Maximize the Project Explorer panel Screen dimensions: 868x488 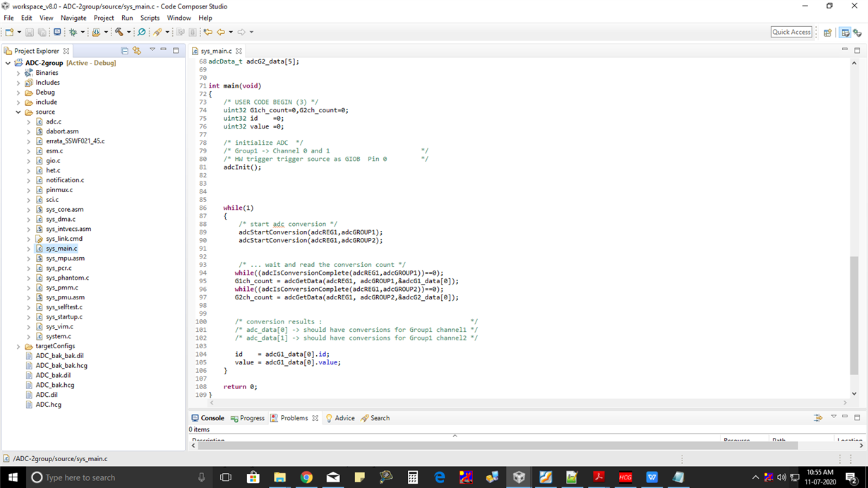176,50
